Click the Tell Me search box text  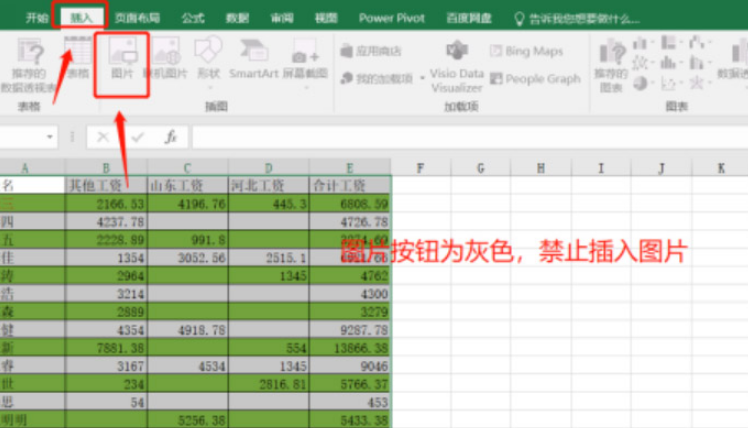click(584, 20)
